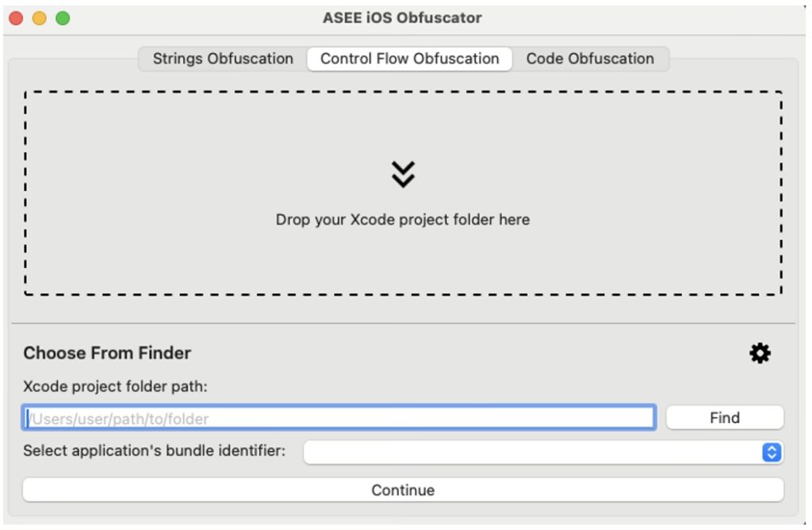The width and height of the screenshot is (812, 530).
Task: Maximize the window with the green button
Action: click(x=63, y=18)
